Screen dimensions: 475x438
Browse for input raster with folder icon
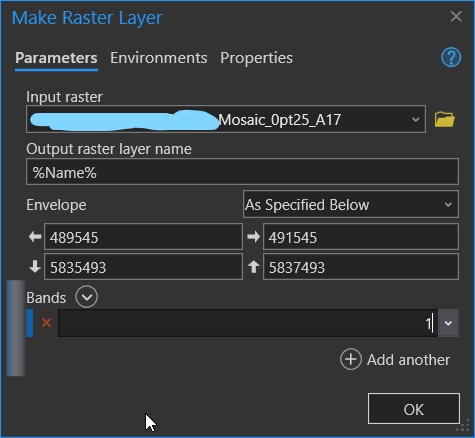click(x=445, y=119)
